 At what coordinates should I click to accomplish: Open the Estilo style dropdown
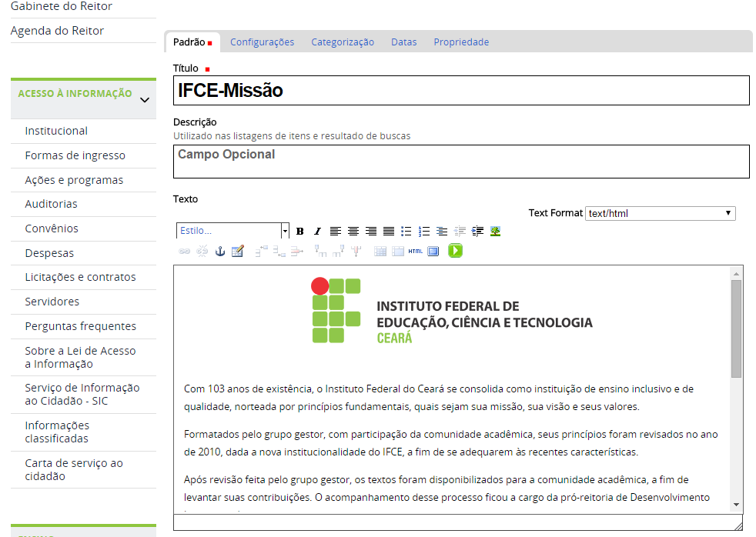232,231
